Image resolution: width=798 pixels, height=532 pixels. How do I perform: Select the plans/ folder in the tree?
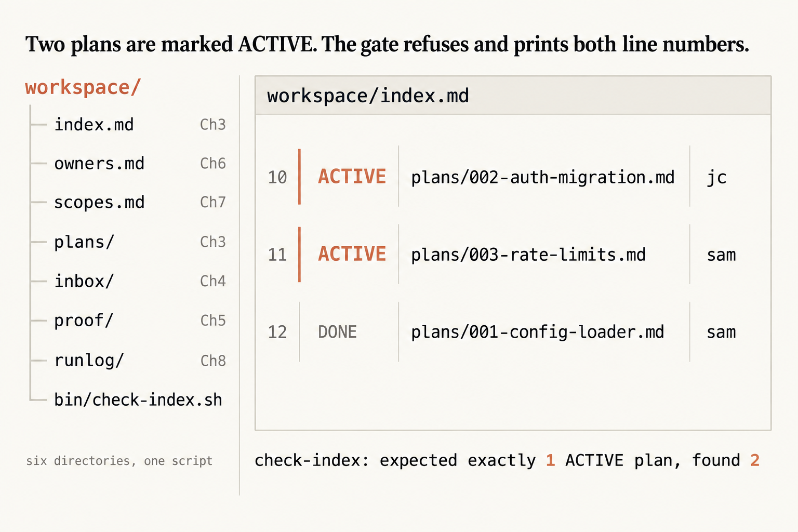84,242
